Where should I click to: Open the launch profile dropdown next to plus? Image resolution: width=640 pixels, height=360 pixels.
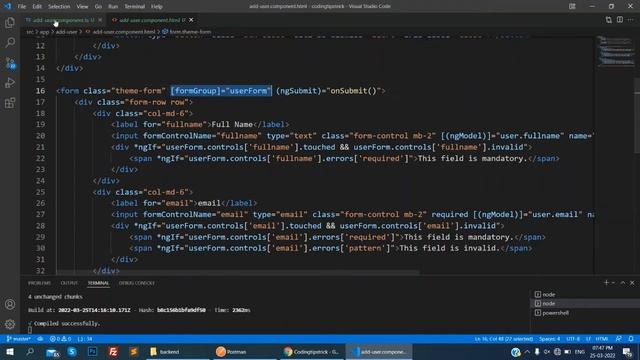pos(613,282)
